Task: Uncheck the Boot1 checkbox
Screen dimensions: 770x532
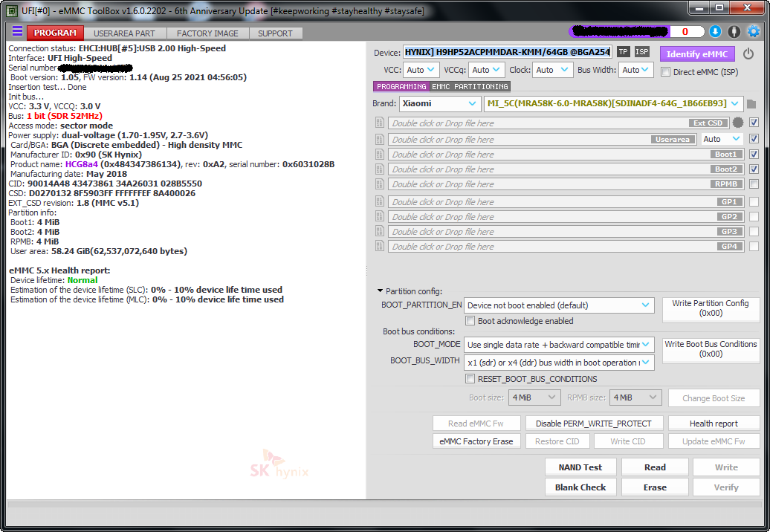Action: 754,154
